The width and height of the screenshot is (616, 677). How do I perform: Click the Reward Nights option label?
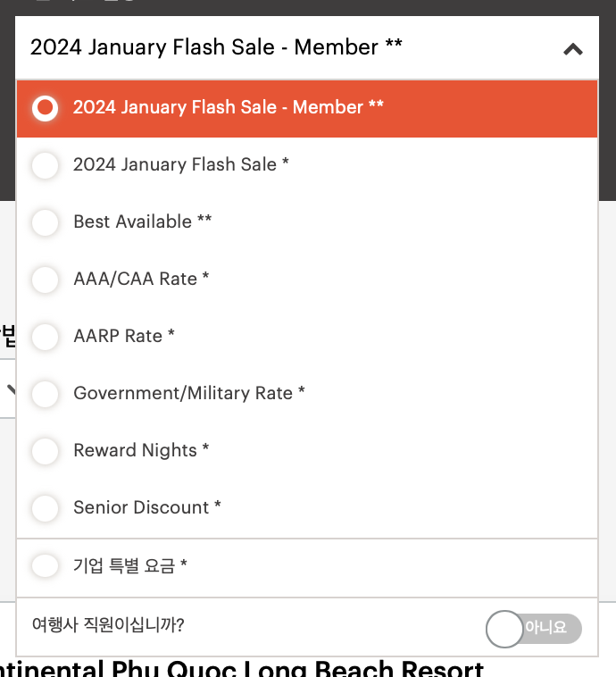coord(141,450)
